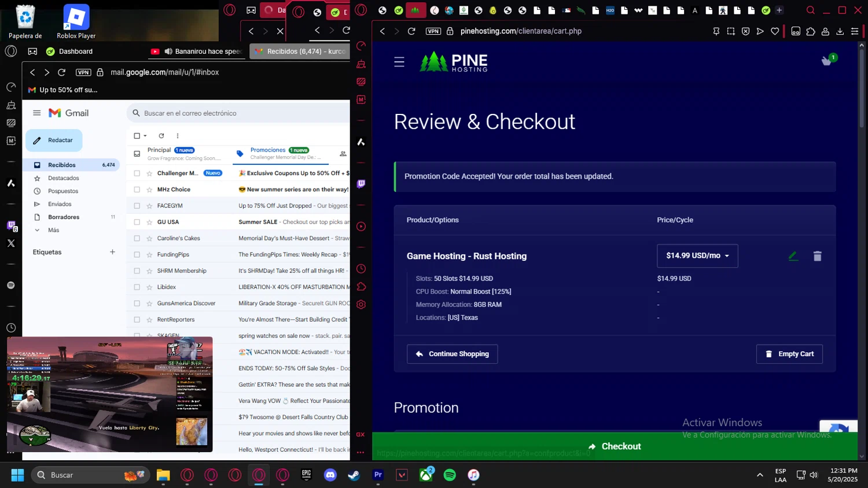Click the pinehosting.com URL address field
The image size is (868, 488).
521,31
